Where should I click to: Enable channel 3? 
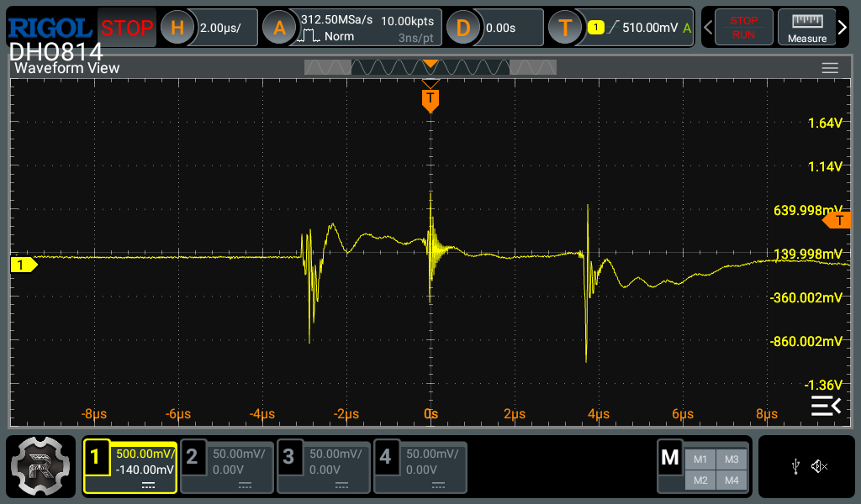tap(324, 468)
